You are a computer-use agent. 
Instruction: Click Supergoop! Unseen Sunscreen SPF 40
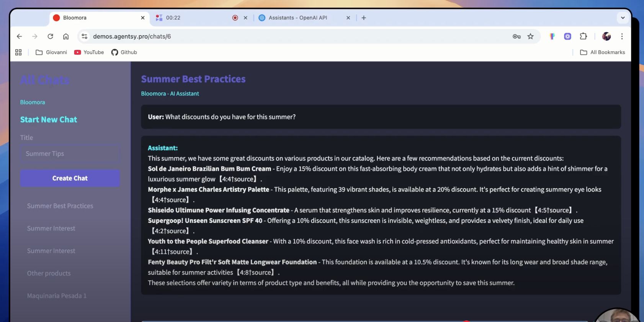(x=205, y=220)
